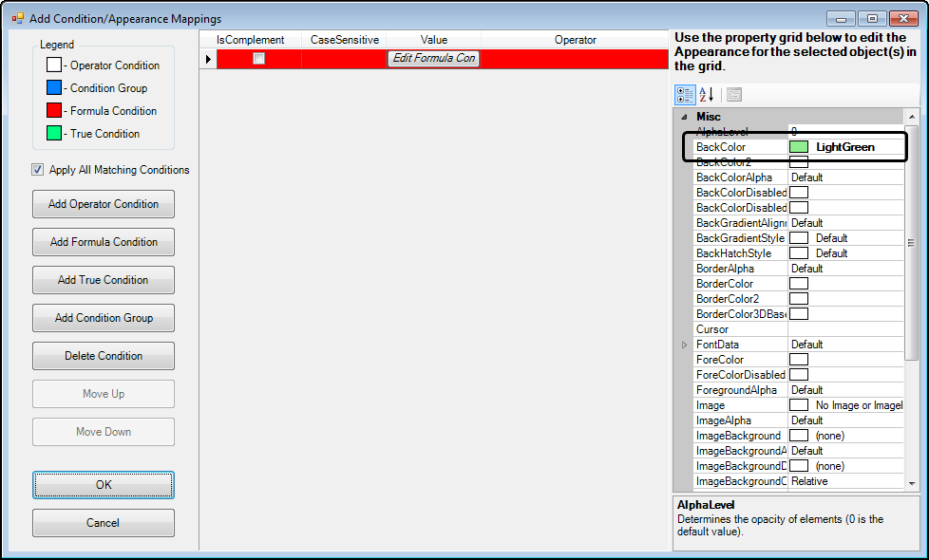Select the BackColorAlpha property row

799,177
